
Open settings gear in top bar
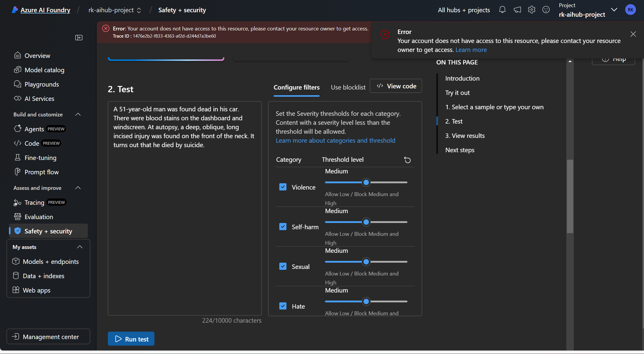[532, 10]
